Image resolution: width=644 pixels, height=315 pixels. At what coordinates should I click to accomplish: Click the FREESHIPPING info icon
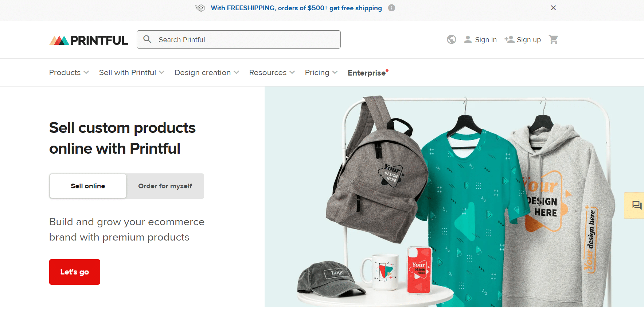point(392,8)
